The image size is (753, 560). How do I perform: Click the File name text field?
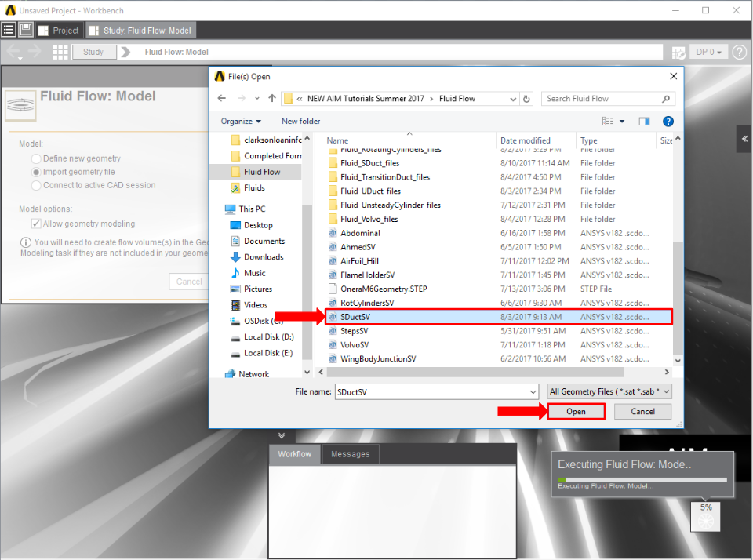coord(431,392)
